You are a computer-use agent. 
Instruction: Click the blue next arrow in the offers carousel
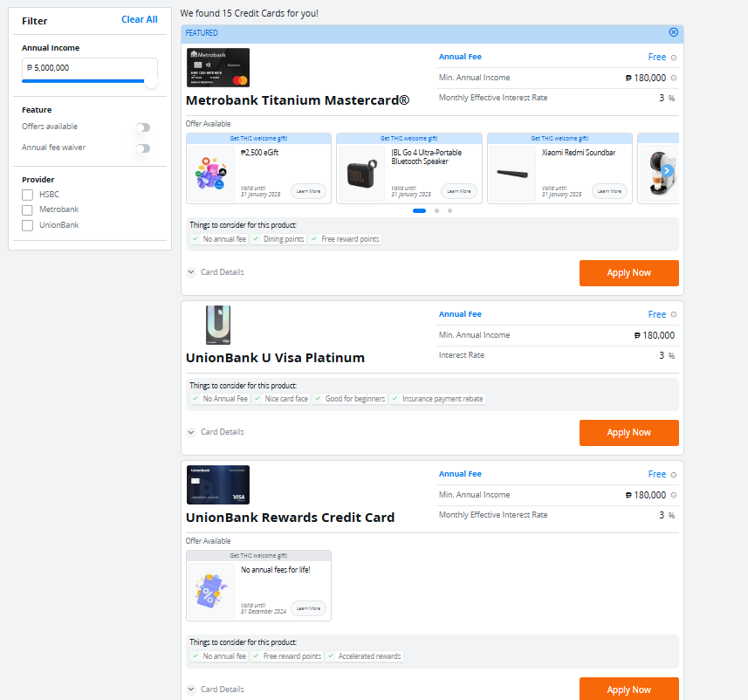click(668, 170)
